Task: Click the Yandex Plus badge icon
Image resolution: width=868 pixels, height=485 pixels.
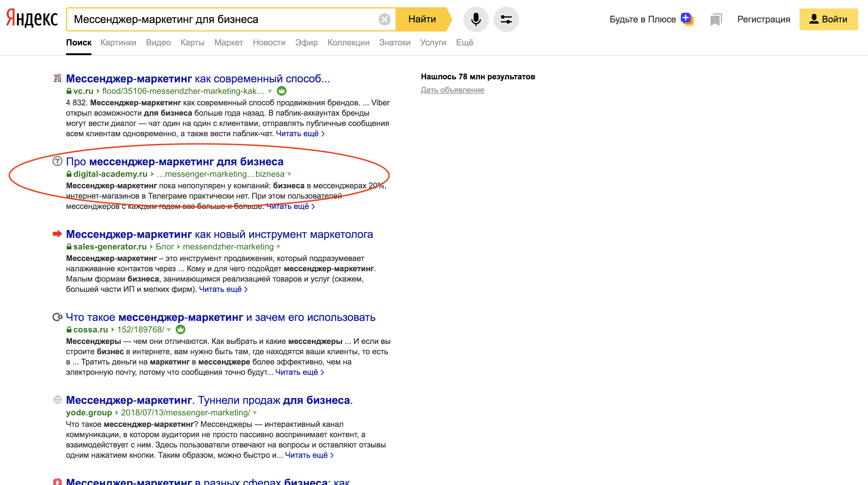Action: 687,18
